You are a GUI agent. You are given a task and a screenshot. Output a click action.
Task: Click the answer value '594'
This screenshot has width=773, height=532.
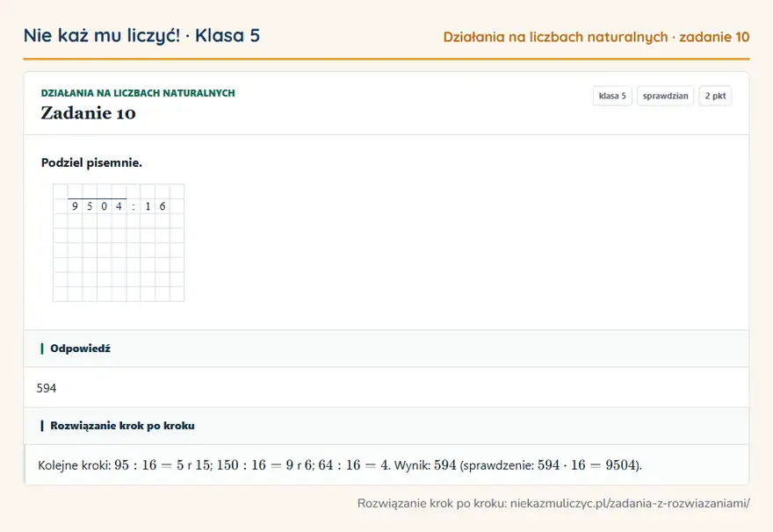click(x=47, y=388)
